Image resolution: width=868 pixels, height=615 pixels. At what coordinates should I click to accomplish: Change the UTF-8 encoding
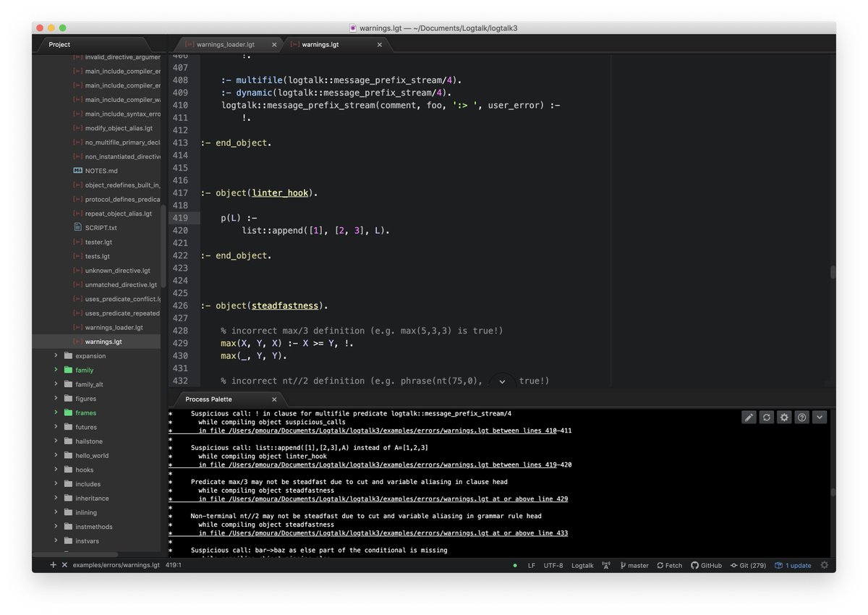pyautogui.click(x=553, y=565)
